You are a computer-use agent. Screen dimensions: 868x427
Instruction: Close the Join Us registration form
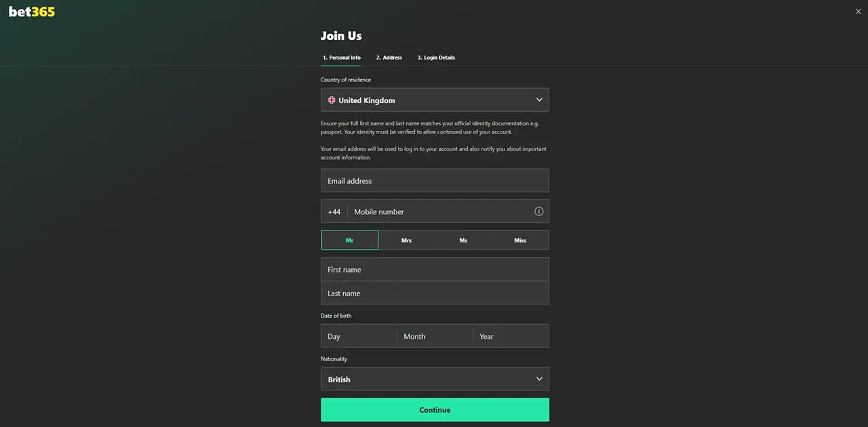[x=858, y=12]
